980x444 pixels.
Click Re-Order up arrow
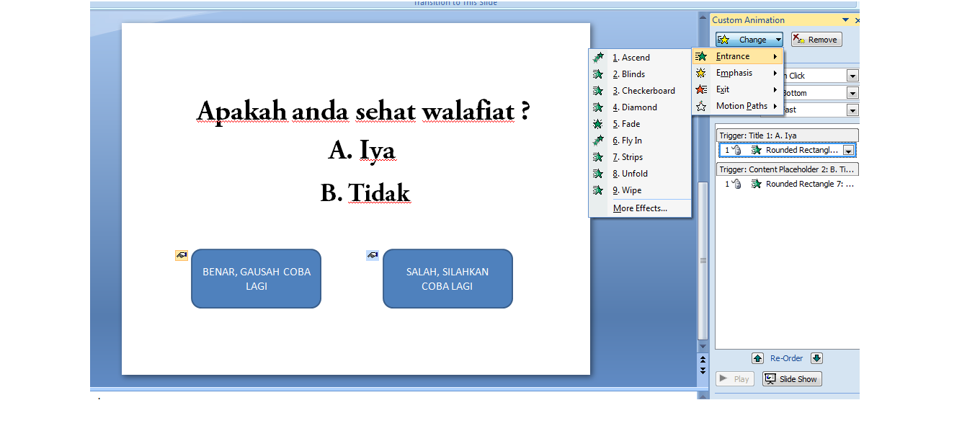click(757, 358)
